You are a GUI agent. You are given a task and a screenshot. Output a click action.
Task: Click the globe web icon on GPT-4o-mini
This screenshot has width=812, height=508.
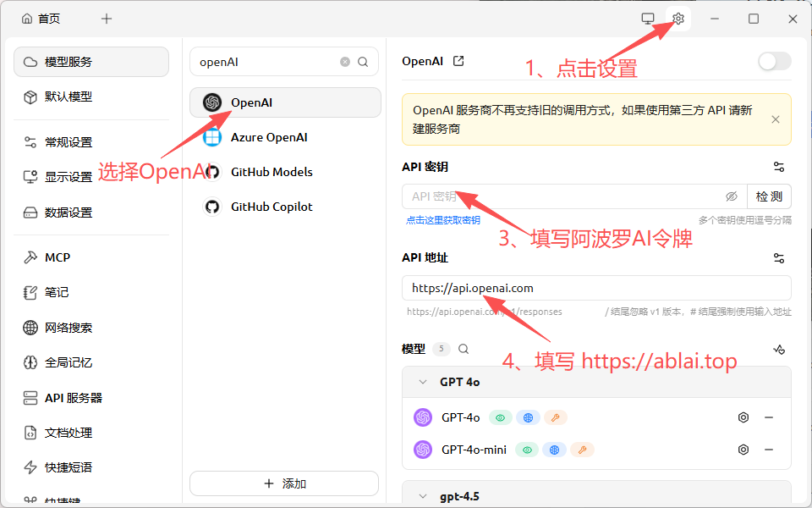tap(555, 450)
